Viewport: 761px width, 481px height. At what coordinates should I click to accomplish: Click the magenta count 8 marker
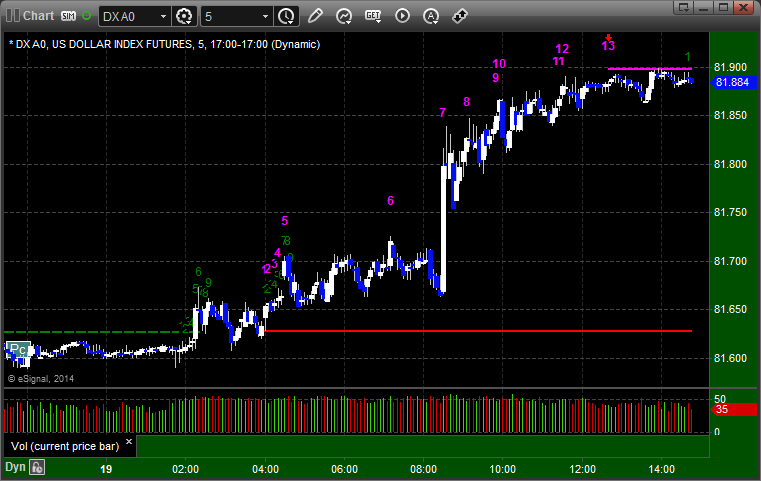pos(466,101)
